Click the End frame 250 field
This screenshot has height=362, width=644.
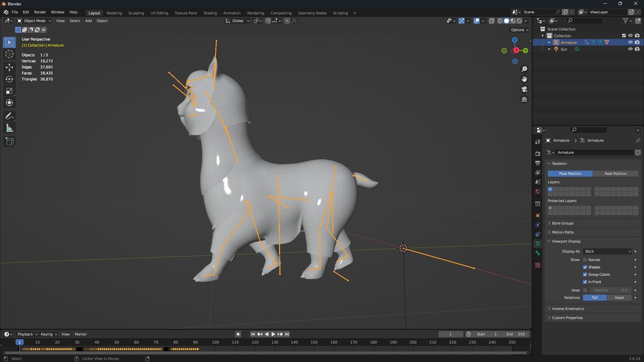(x=516, y=334)
